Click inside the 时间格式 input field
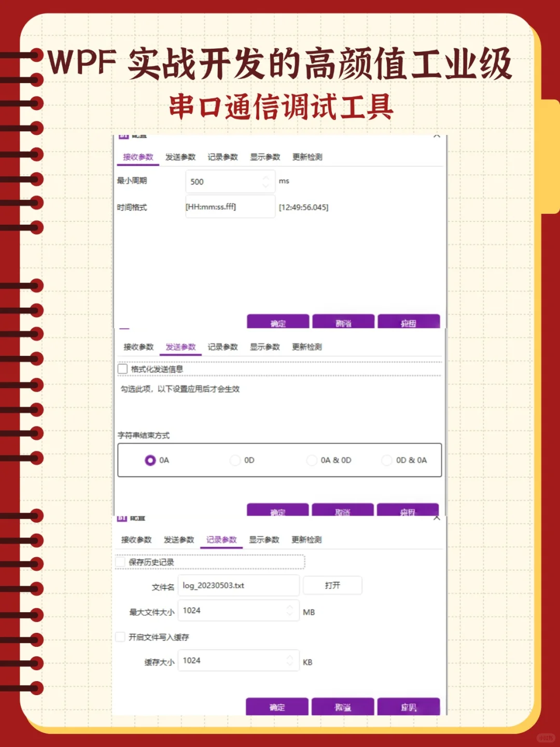Viewport: 560px width, 747px height. (x=231, y=206)
